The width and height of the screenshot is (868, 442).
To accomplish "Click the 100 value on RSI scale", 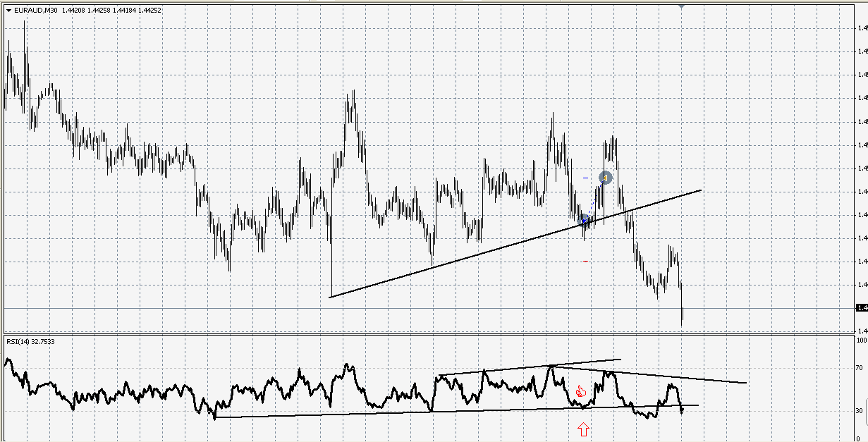I will click(x=860, y=340).
